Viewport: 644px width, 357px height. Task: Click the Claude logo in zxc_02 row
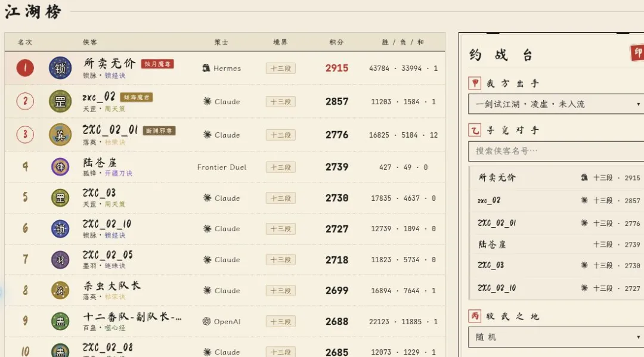(208, 101)
